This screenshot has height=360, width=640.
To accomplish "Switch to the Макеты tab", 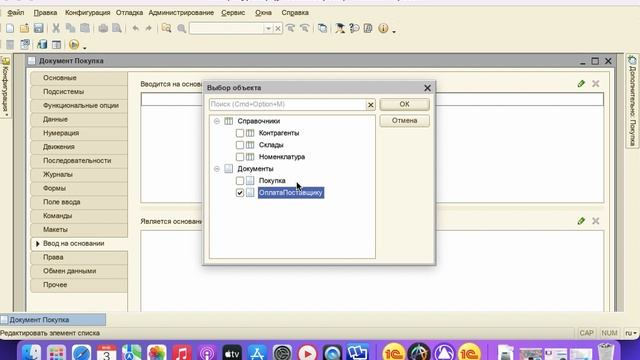I will pos(79,229).
